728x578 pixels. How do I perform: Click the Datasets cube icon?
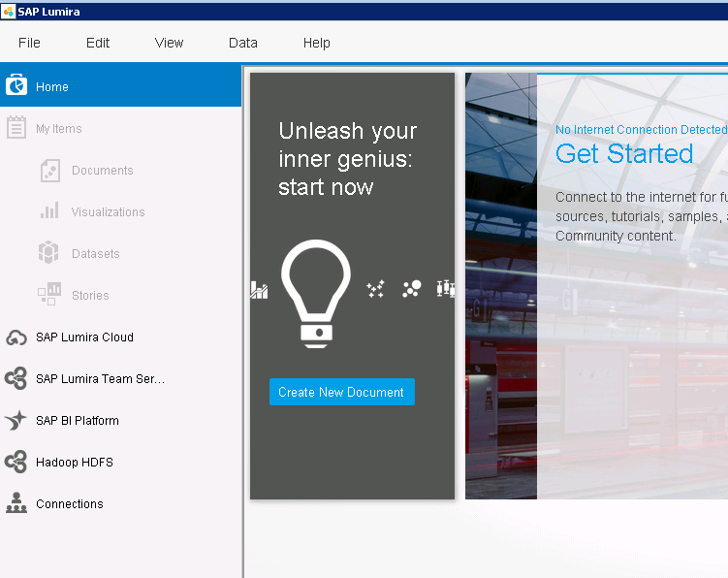[x=48, y=252]
